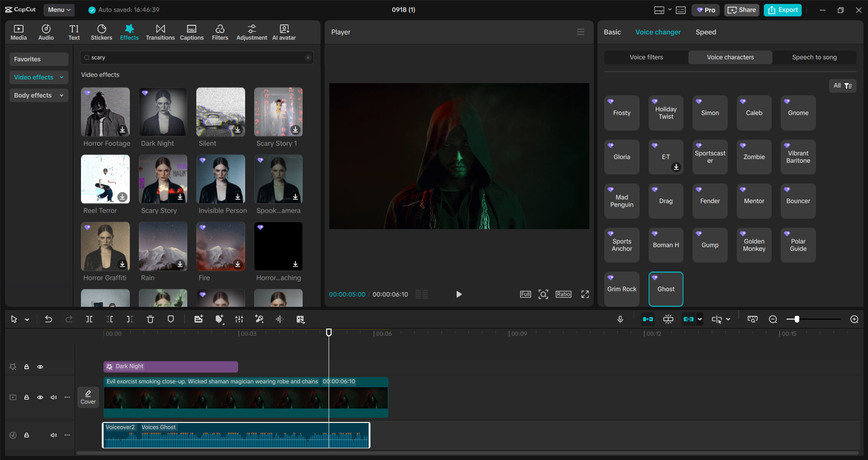The width and height of the screenshot is (868, 460).
Task: Click the Undo icon above the timeline
Action: (48, 319)
